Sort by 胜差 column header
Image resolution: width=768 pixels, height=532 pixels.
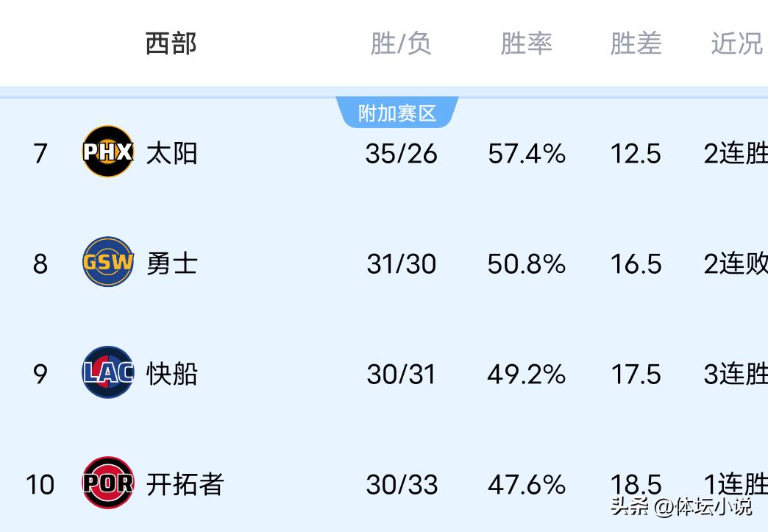point(636,43)
